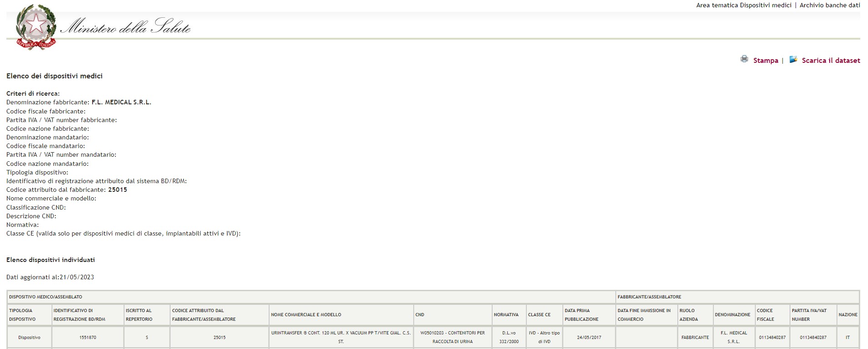Click the Stampa text link
Viewport: 868px width, 349px height.
[x=765, y=61]
